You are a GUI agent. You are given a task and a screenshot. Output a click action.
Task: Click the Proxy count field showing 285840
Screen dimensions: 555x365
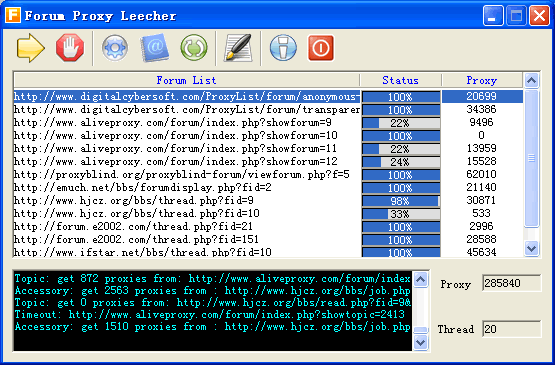(511, 283)
